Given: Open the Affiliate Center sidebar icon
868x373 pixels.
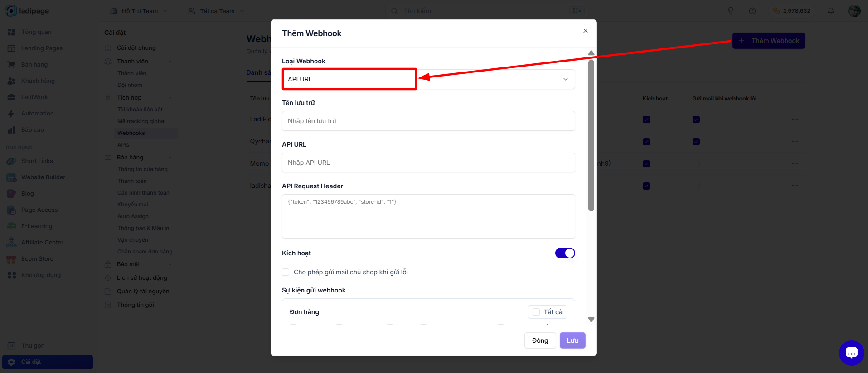Looking at the screenshot, I should tap(11, 243).
